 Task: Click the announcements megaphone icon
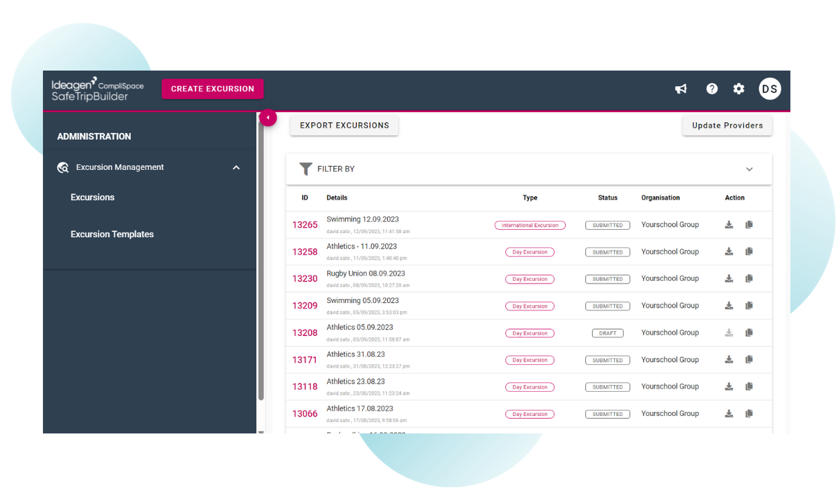(x=681, y=89)
